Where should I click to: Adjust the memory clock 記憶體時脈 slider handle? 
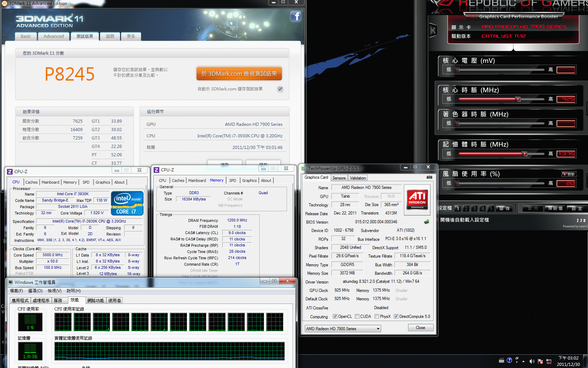(x=524, y=154)
